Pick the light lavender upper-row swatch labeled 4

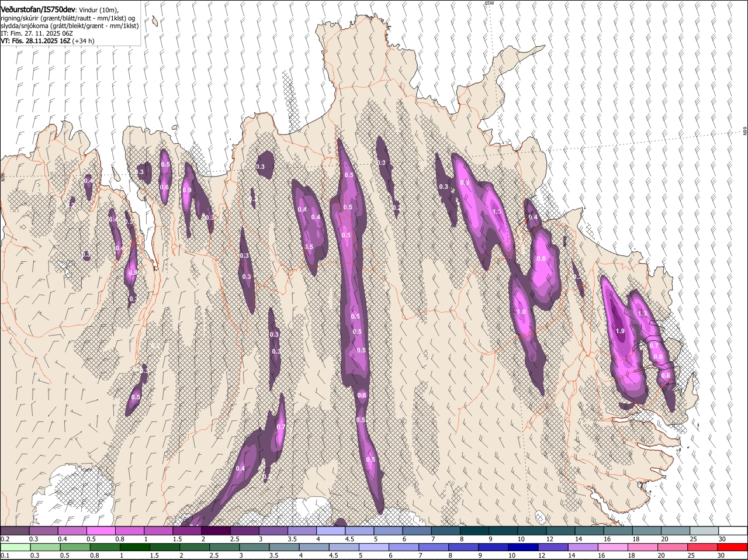(330, 530)
